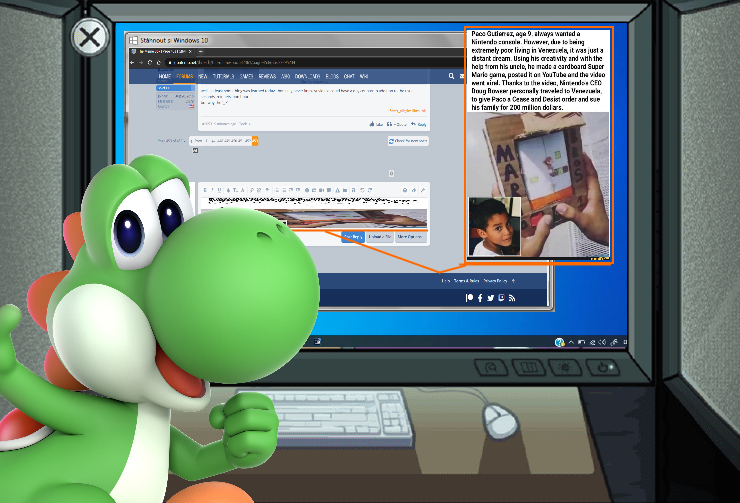Toggle bold in the reply editor
Viewport: 740px width, 503px height.
coord(205,190)
